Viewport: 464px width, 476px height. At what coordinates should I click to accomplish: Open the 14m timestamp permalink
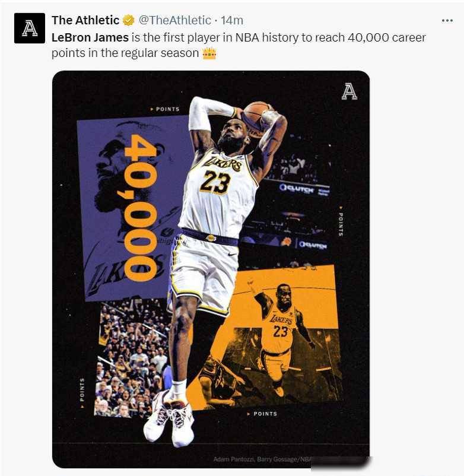click(232, 20)
